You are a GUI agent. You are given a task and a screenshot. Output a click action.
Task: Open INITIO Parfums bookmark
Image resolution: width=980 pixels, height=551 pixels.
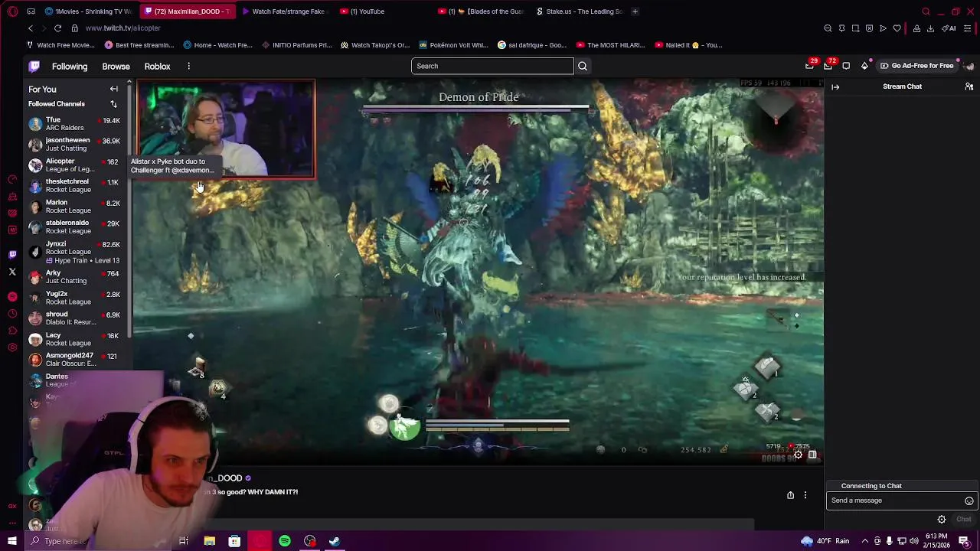[x=296, y=45]
